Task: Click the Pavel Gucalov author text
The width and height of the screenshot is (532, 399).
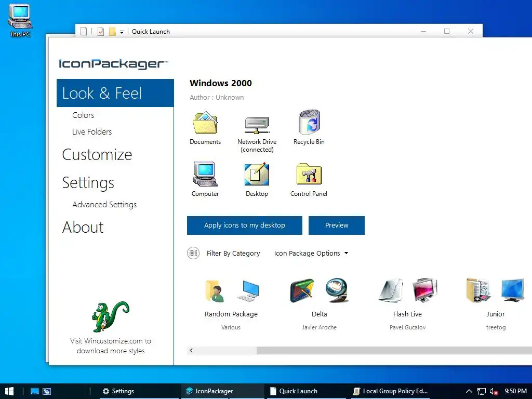Action: (407, 327)
